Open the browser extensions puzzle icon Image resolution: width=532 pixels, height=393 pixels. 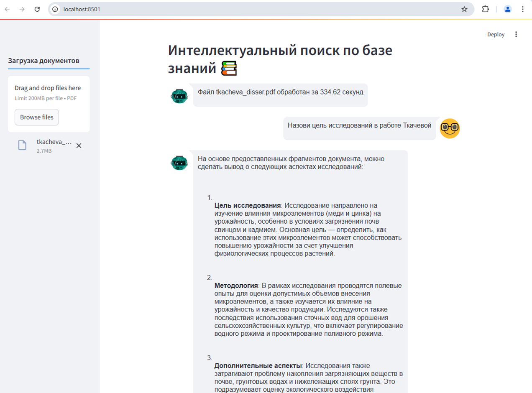click(485, 9)
